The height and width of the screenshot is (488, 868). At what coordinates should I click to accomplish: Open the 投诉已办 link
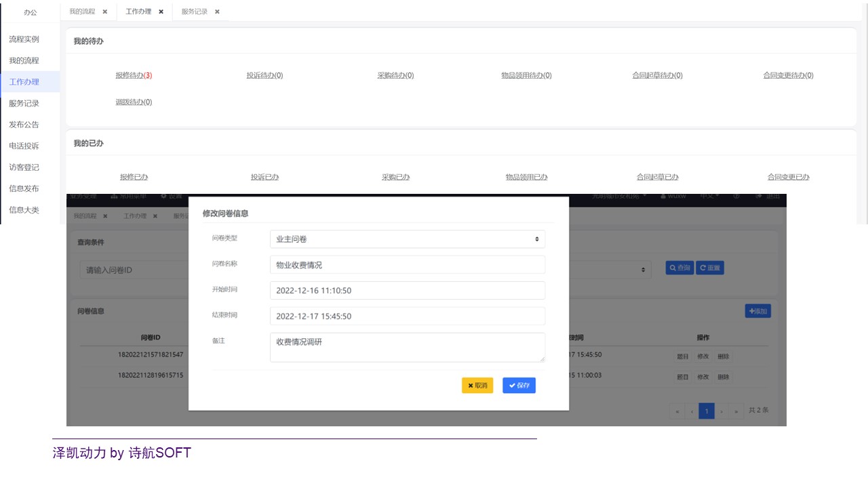264,177
